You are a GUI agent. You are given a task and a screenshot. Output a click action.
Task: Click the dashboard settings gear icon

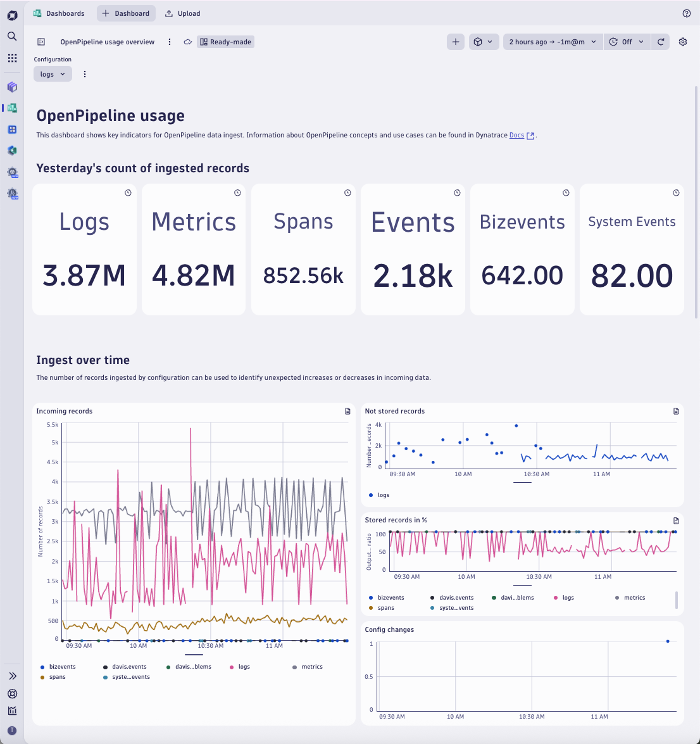point(682,42)
